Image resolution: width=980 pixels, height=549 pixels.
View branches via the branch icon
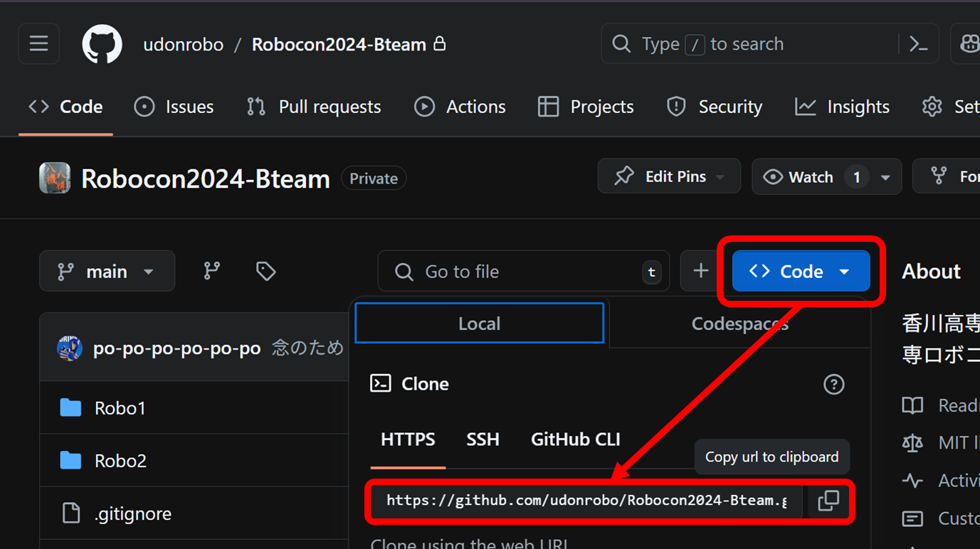(212, 271)
